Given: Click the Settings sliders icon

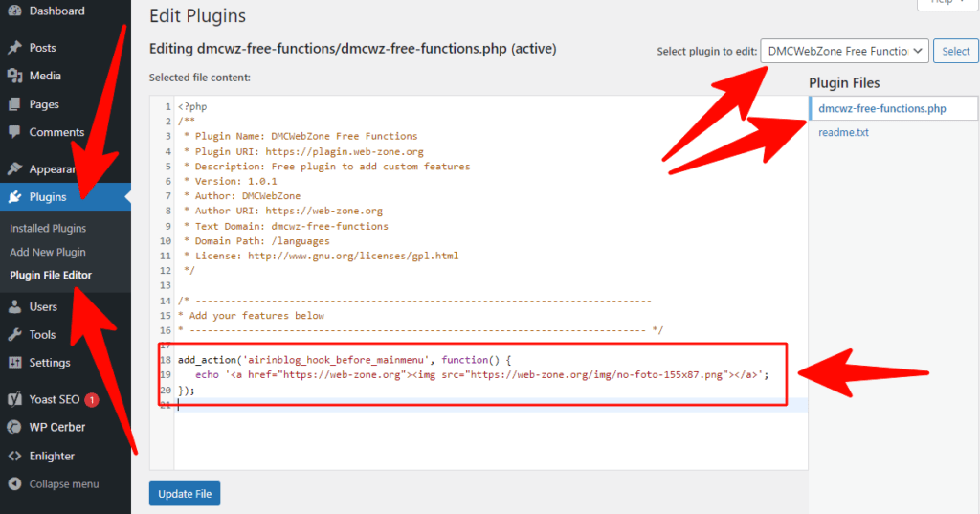Looking at the screenshot, I should [x=15, y=363].
